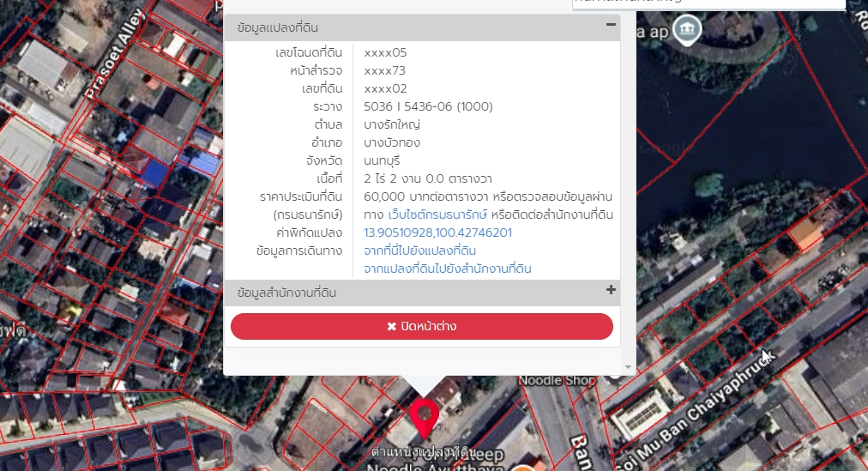Expand ข้อมูลสำนักงานที่ดิน section with plus icon
This screenshot has height=471, width=868.
coord(611,290)
